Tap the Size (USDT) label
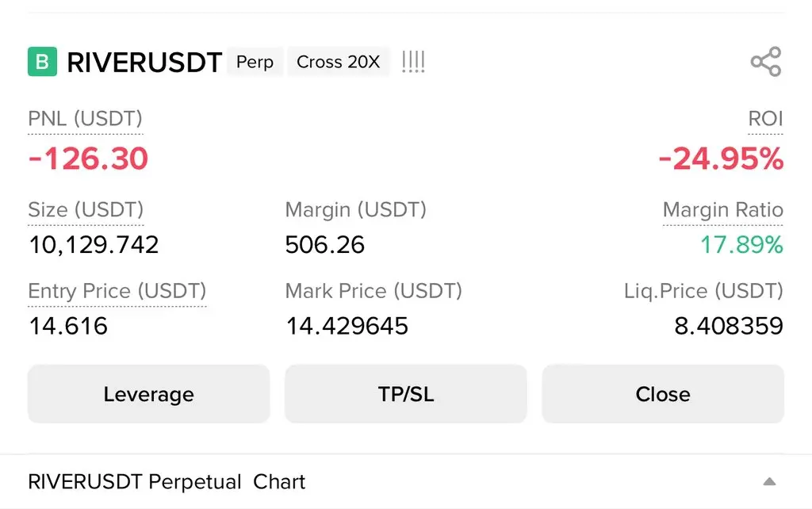Viewport: 812px width, 509px height. [86, 210]
